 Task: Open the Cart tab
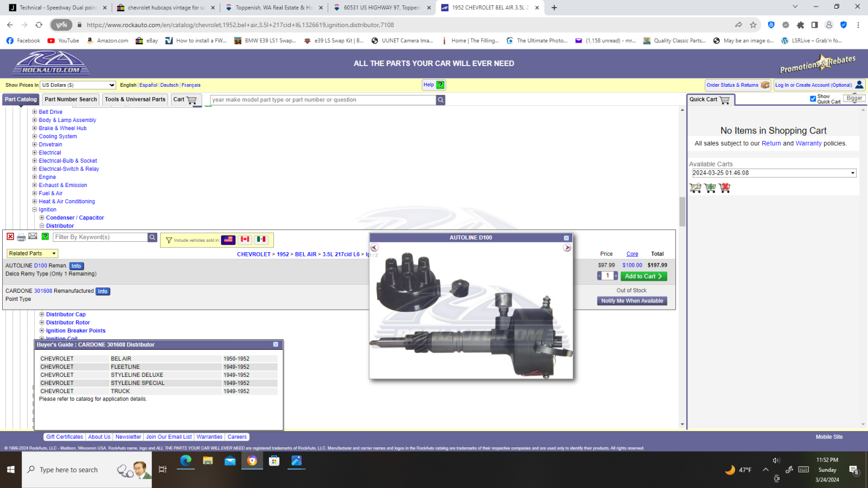186,100
